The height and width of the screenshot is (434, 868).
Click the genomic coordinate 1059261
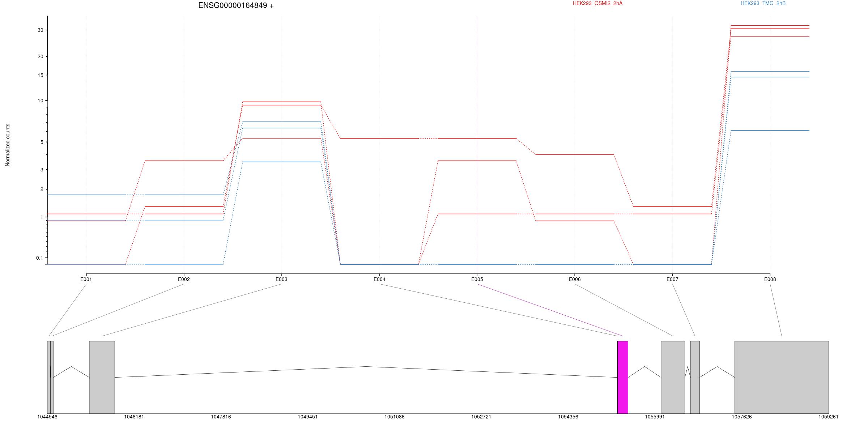(829, 417)
